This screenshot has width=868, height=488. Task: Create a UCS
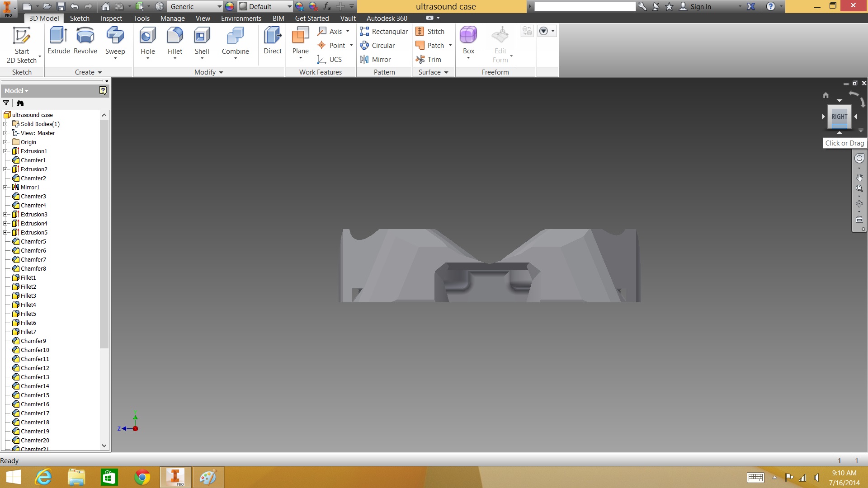330,59
